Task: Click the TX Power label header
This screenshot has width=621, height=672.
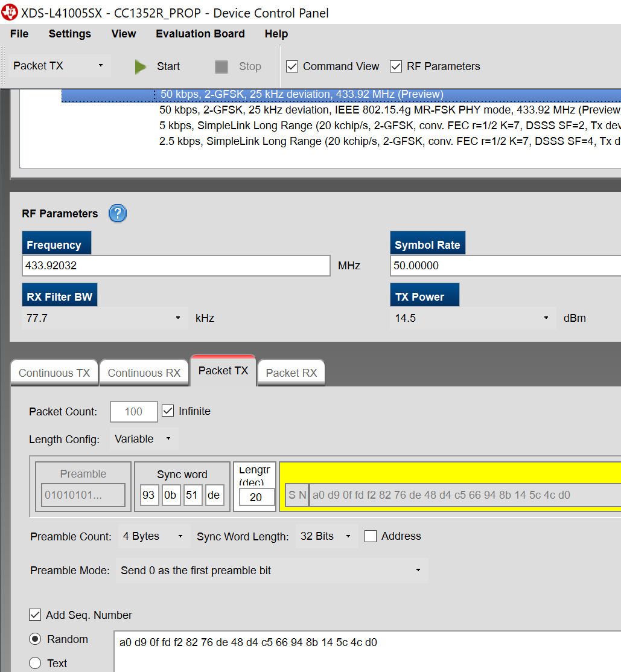Action: (424, 295)
